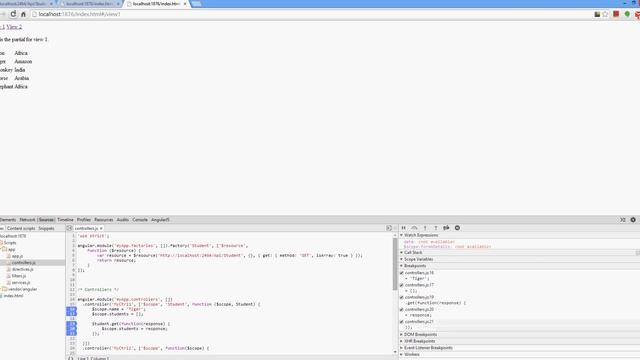The image size is (640, 360).
Task: Switch to the Network panel tab
Action: click(27, 220)
